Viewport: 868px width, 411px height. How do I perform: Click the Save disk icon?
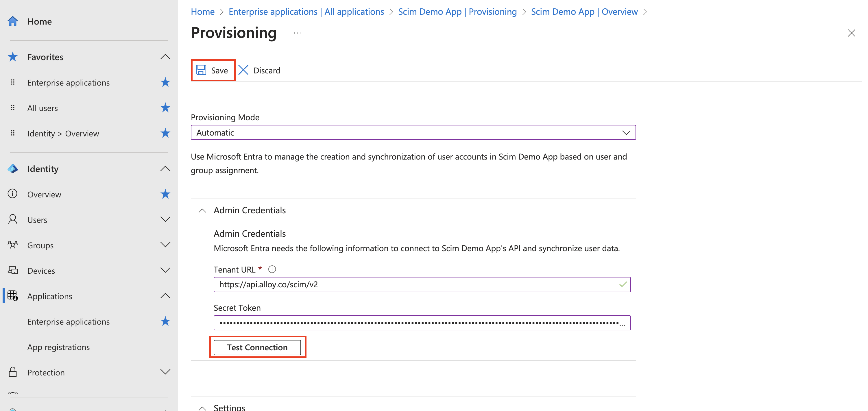coord(201,70)
